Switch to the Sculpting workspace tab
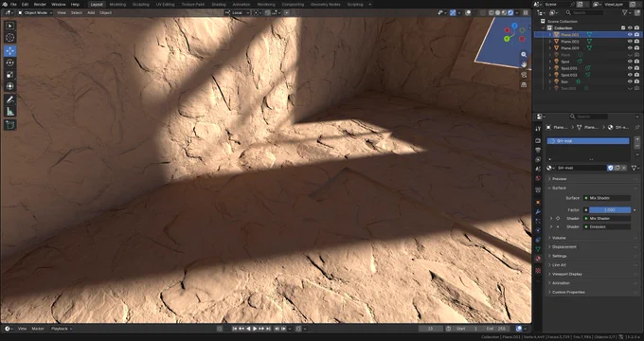 140,4
